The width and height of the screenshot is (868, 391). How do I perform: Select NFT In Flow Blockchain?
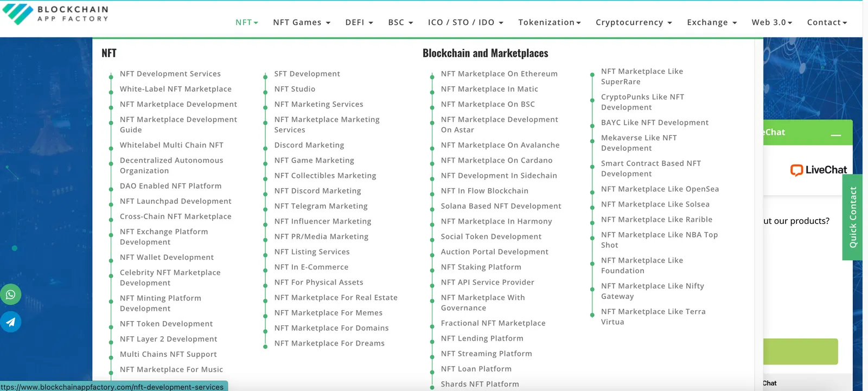(484, 191)
